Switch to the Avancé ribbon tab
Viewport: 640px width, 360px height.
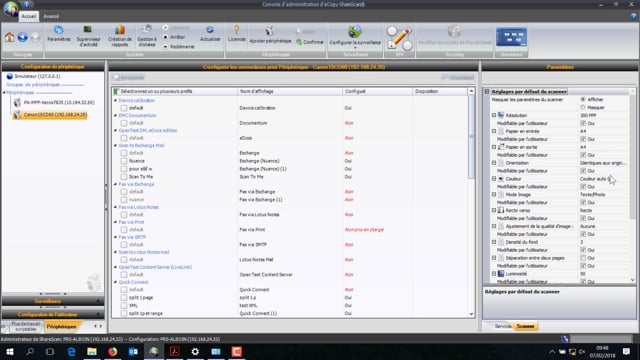pos(51,16)
